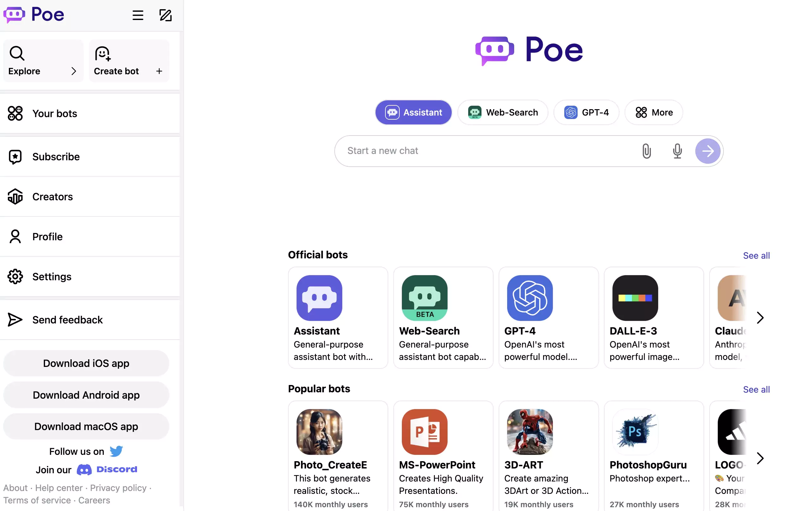Click Download Android app button
The height and width of the screenshot is (511, 812).
(x=86, y=395)
